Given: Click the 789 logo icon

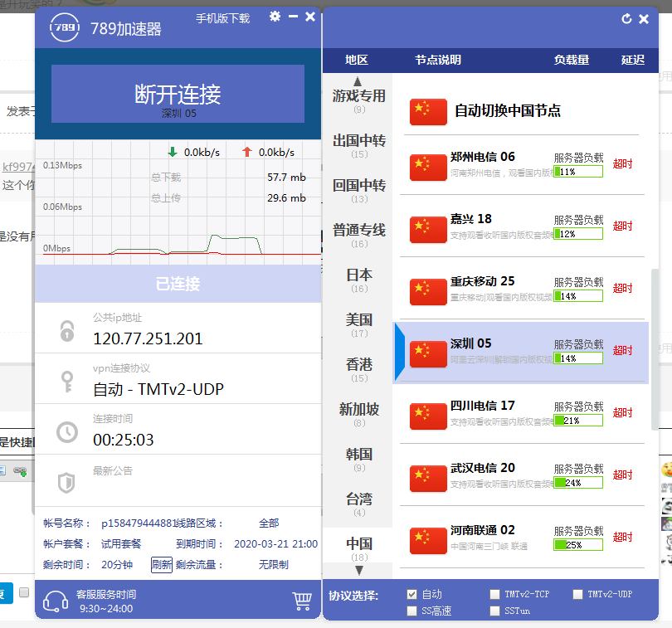Looking at the screenshot, I should coord(64,27).
